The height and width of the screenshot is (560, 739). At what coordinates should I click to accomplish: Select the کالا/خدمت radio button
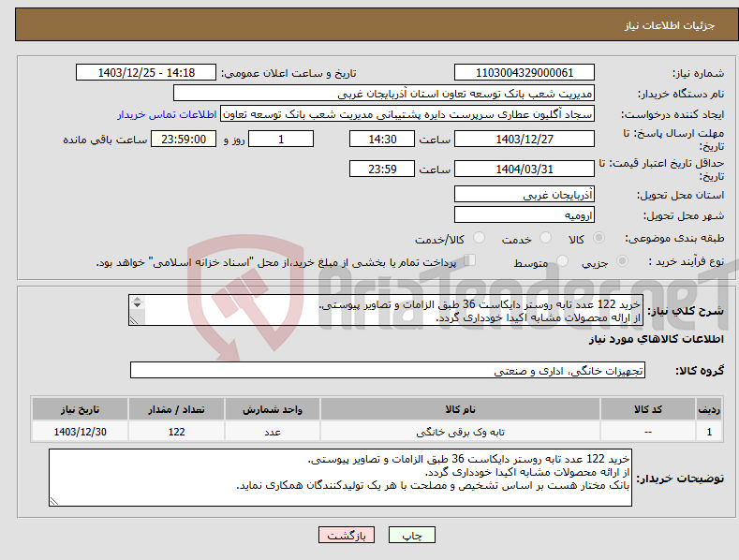[479, 238]
